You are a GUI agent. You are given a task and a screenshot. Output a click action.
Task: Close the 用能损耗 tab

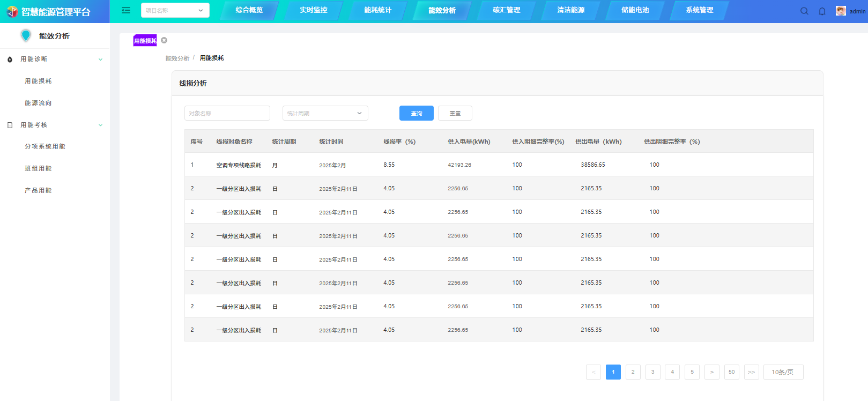(x=164, y=40)
